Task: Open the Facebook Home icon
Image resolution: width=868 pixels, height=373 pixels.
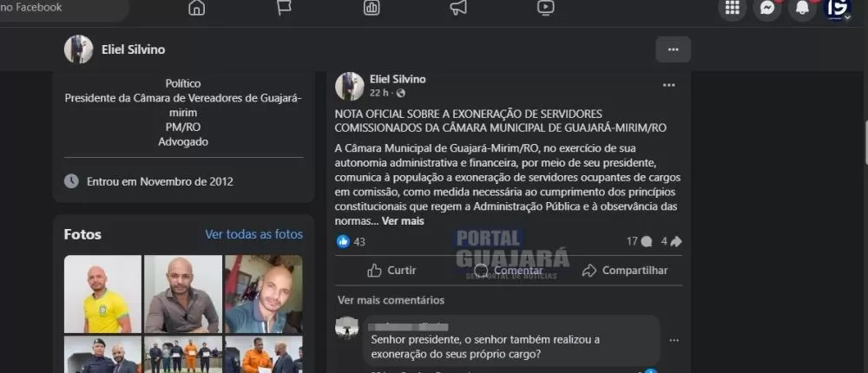Action: coord(196,8)
